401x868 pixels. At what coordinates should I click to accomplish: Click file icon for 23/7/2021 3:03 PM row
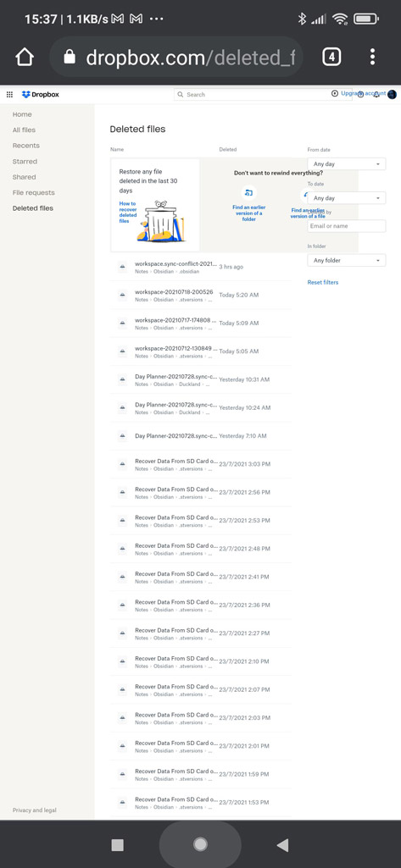tap(123, 464)
